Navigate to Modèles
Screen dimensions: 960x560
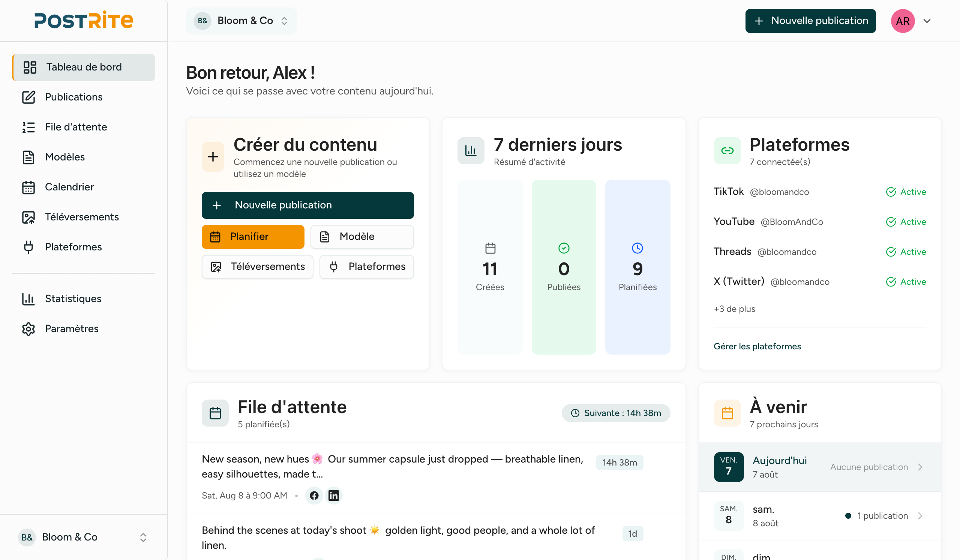point(83,157)
